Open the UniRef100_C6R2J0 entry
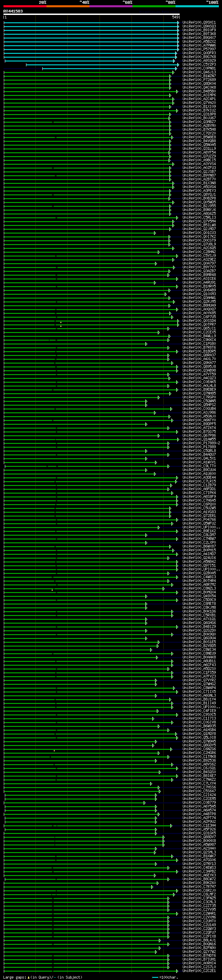This screenshot has width=222, height=980. [199, 890]
